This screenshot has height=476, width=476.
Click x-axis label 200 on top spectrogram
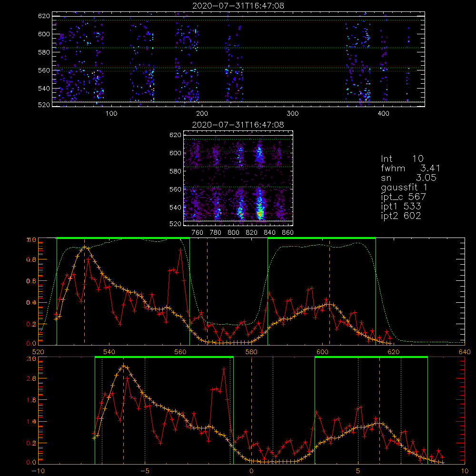click(202, 114)
